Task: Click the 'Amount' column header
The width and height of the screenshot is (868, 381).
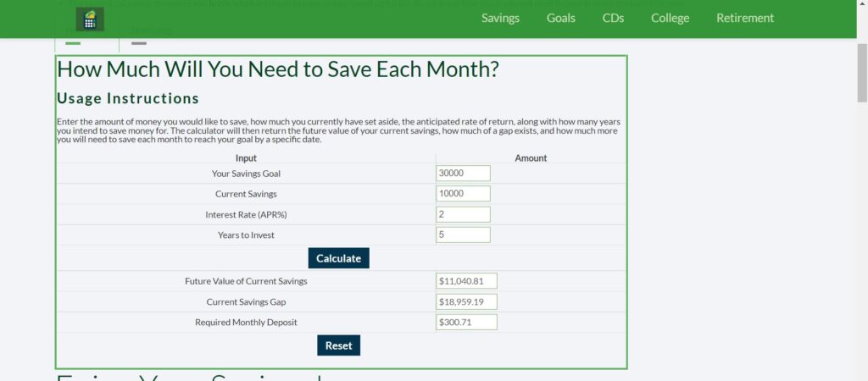Action: click(531, 158)
